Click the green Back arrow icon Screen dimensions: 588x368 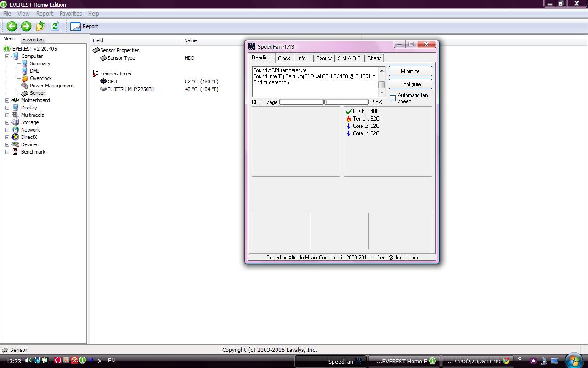[12, 26]
